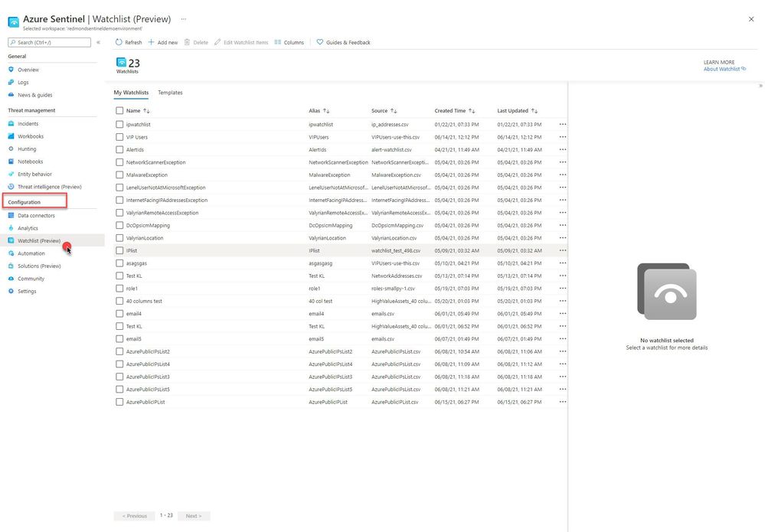Open Data connectors page
The height and width of the screenshot is (532, 765).
[x=36, y=216]
